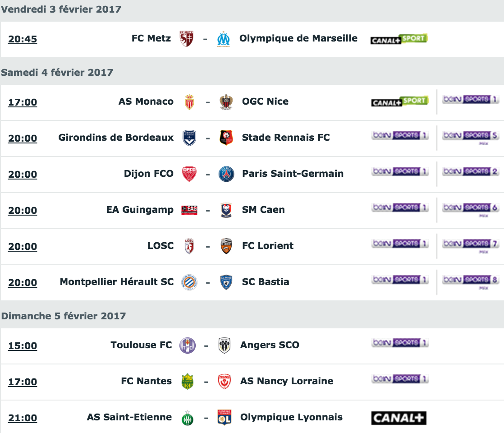The height and width of the screenshot is (433, 504).
Task: Click the FC Nantes yellow crest
Action: point(188,382)
